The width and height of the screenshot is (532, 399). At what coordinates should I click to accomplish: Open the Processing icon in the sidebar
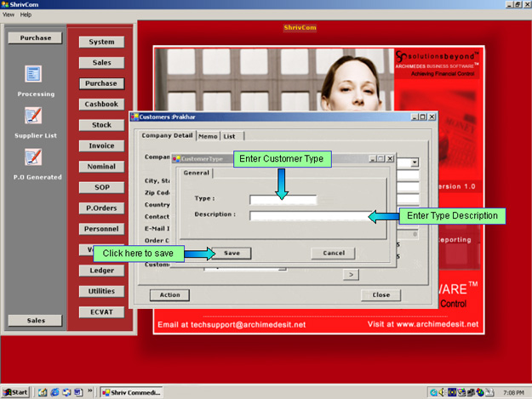tap(33, 75)
